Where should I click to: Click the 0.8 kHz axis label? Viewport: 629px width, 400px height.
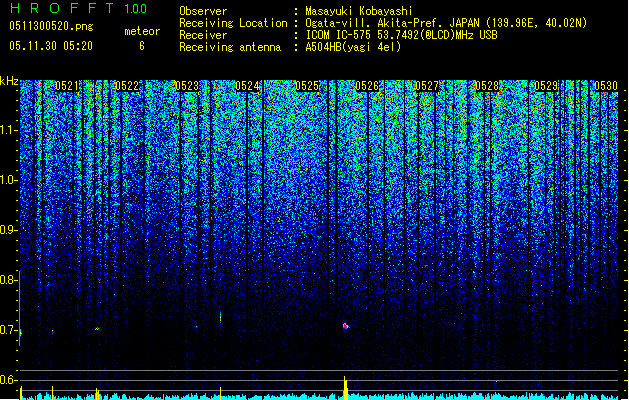[x=8, y=280]
